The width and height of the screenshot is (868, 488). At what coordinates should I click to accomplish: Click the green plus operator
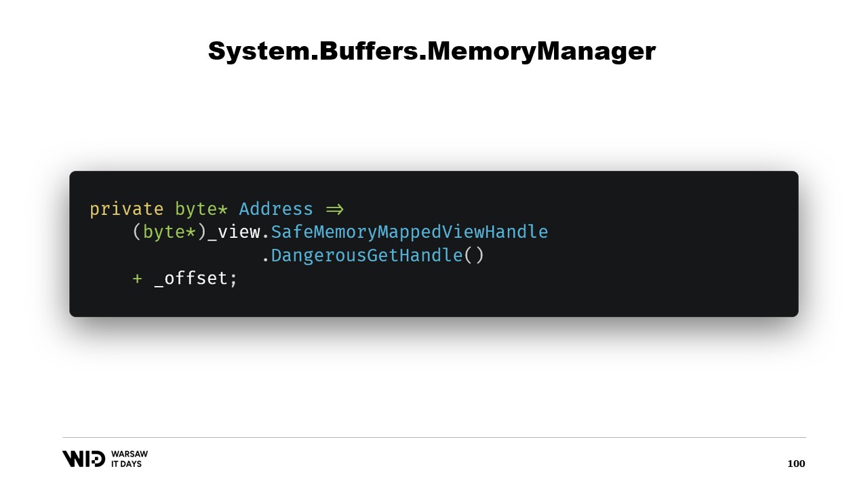(138, 279)
